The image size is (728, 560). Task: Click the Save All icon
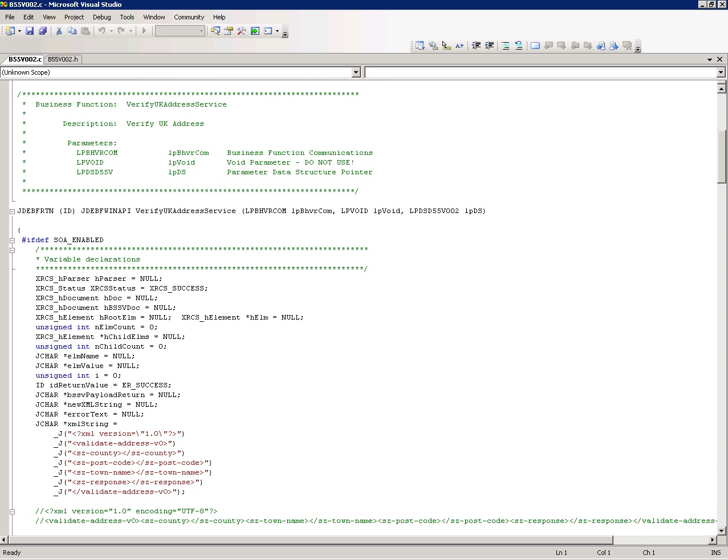click(x=43, y=31)
